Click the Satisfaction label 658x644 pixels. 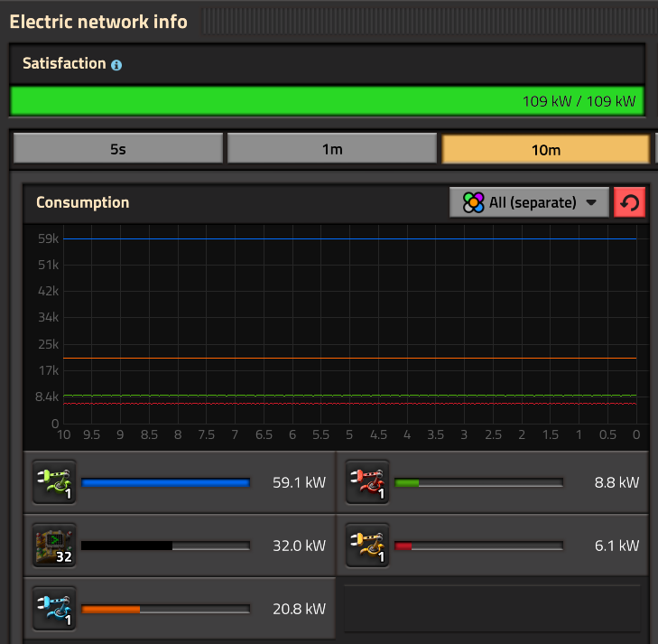pyautogui.click(x=64, y=63)
